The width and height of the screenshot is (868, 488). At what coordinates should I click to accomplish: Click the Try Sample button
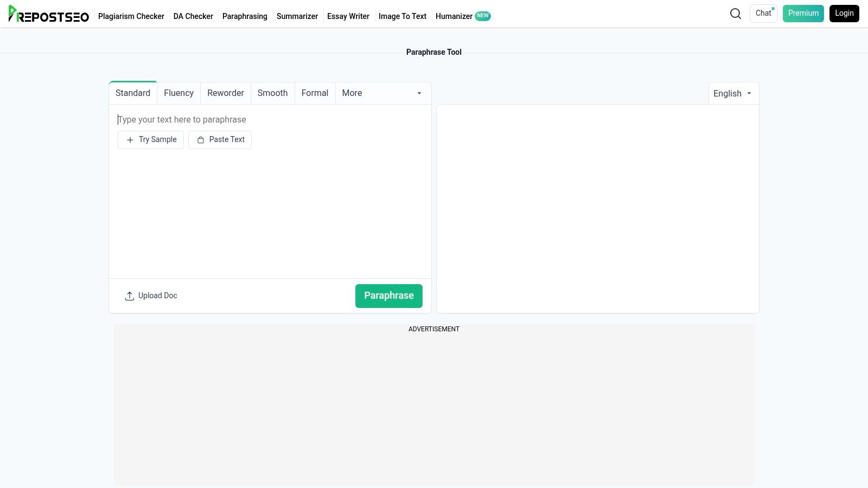click(x=151, y=140)
